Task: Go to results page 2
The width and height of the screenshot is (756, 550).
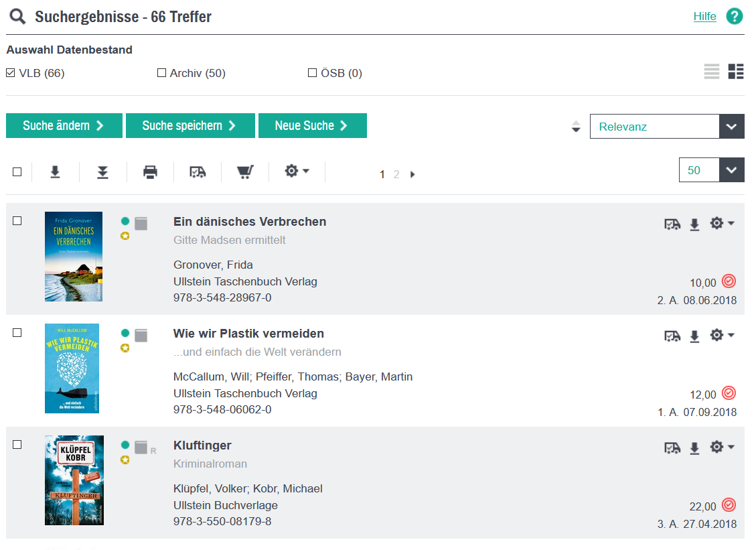Action: [396, 174]
